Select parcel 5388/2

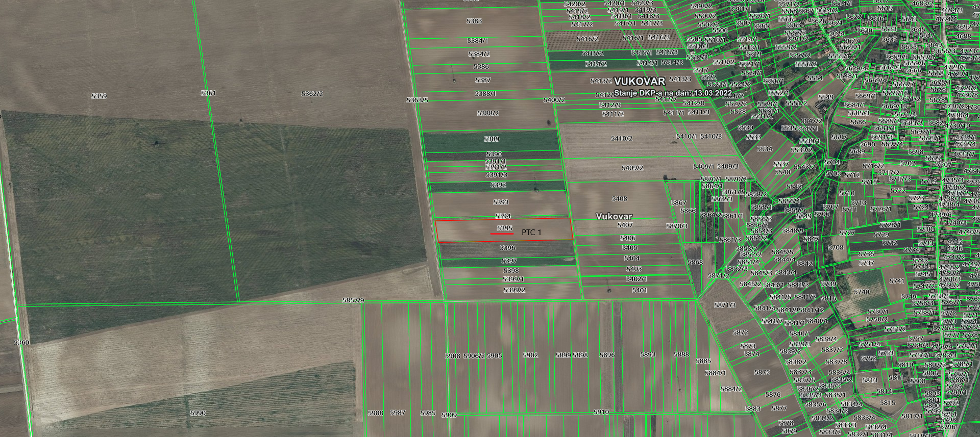(x=488, y=113)
